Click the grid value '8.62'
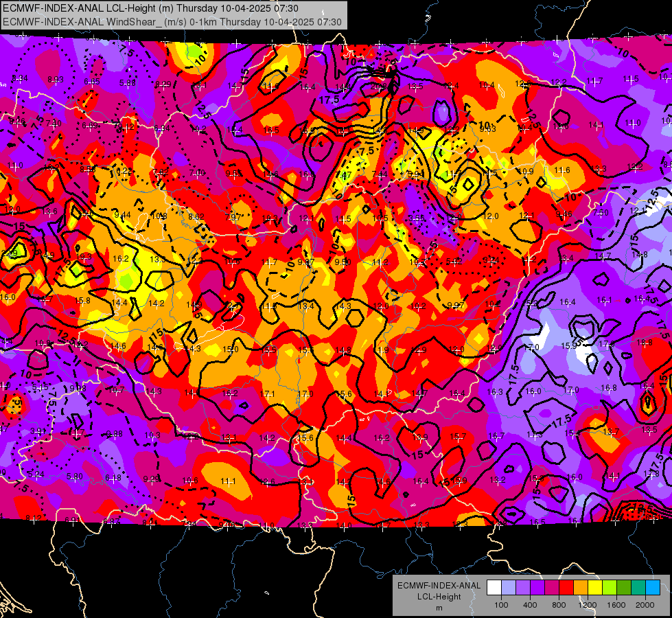672x618 pixels. tap(196, 216)
